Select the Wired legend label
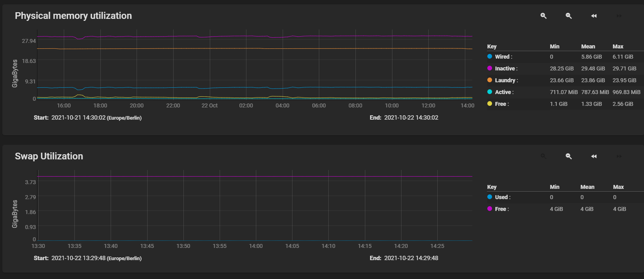Screen dimensions: 644x279 point(503,57)
